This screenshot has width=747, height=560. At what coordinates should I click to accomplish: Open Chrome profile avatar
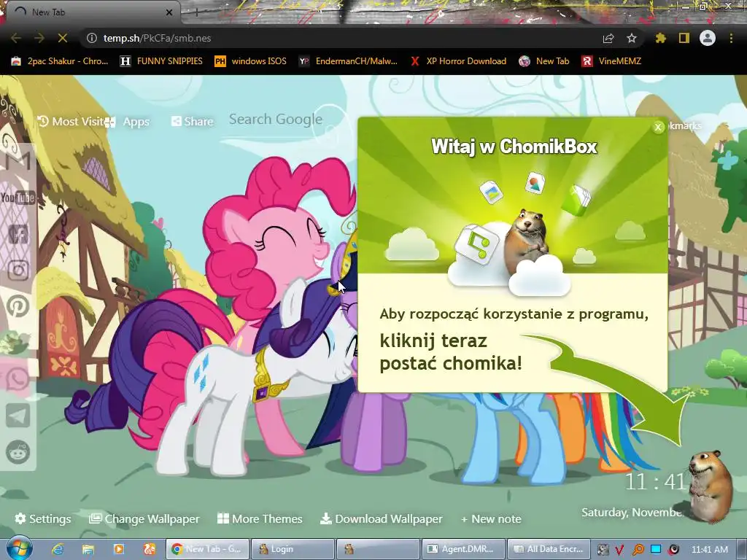[708, 38]
